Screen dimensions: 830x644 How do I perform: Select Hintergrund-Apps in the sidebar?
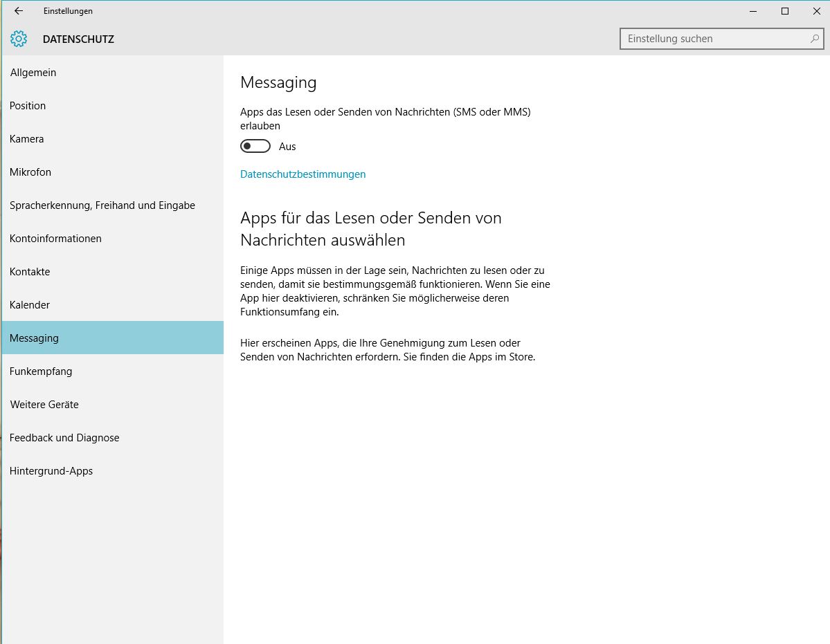tap(113, 471)
